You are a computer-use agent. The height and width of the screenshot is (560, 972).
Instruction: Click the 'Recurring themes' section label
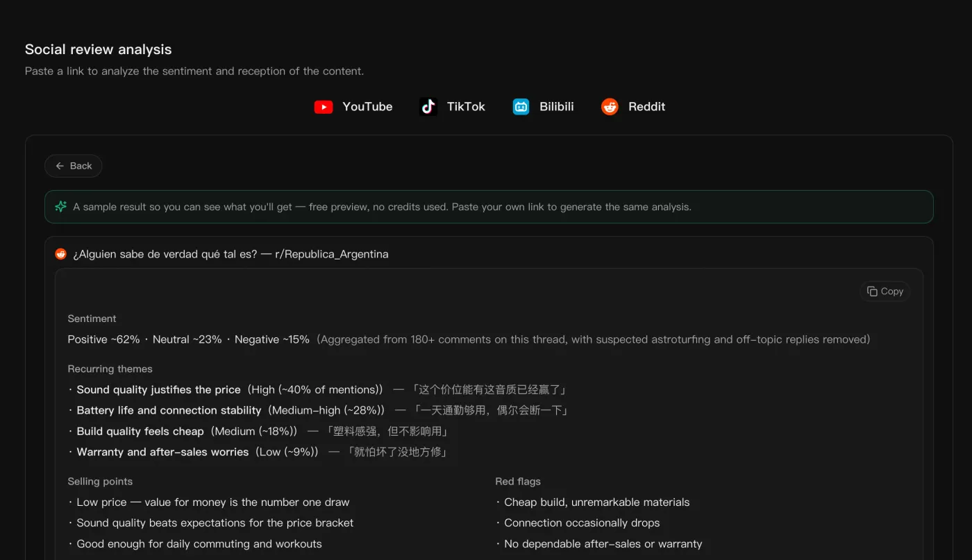click(x=110, y=369)
